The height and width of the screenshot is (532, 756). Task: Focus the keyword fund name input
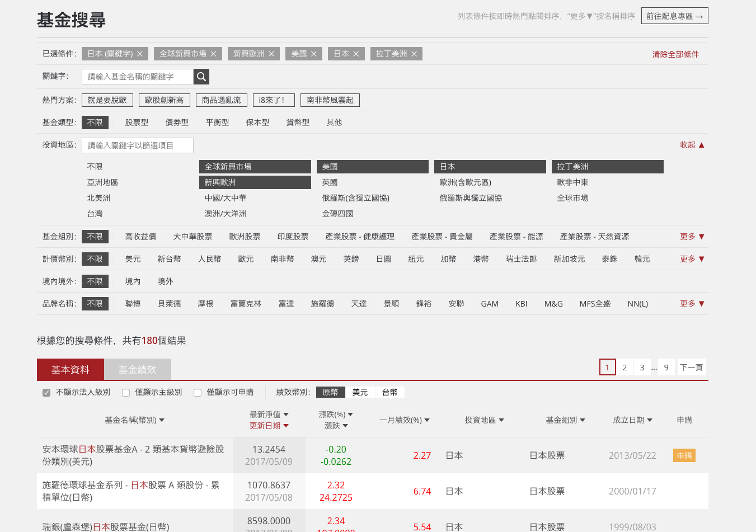pyautogui.click(x=138, y=77)
